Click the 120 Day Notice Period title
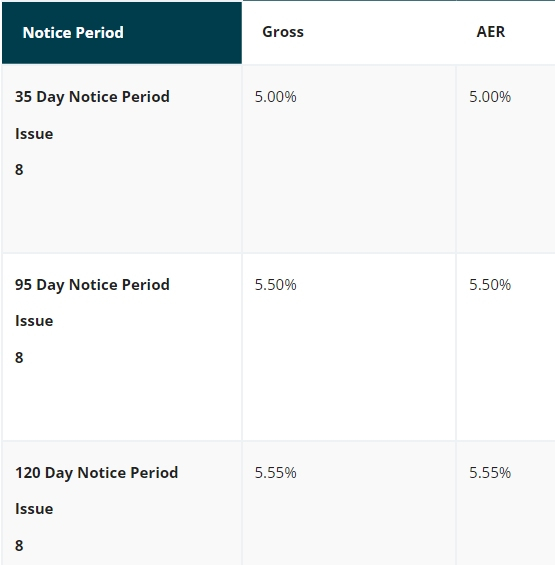Viewport: 555px width, 565px height. pos(97,473)
